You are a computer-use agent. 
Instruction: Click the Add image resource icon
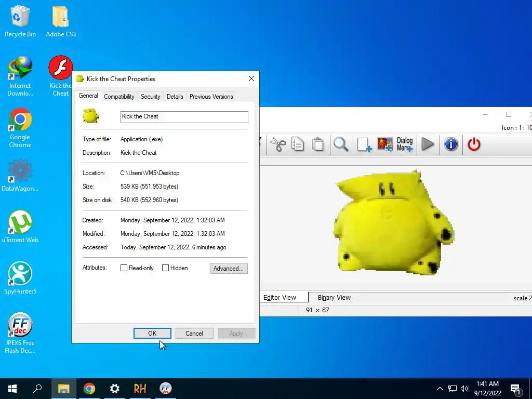(385, 144)
